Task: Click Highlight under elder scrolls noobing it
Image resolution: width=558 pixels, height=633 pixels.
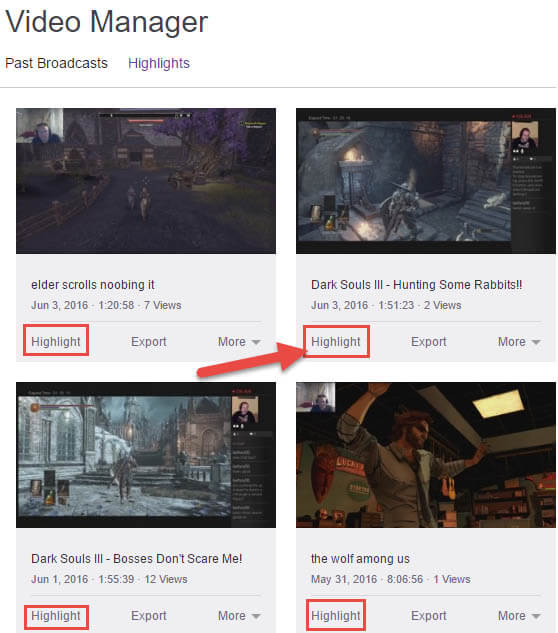Action: [56, 342]
